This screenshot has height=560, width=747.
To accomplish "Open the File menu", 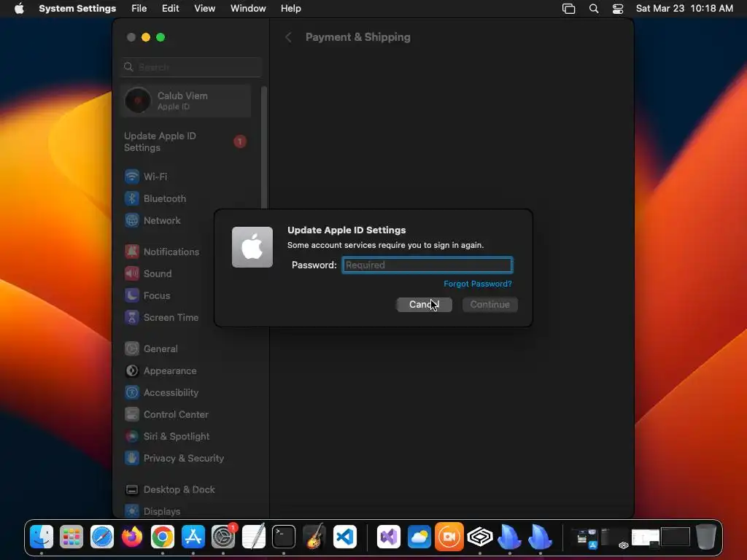I will click(x=139, y=8).
